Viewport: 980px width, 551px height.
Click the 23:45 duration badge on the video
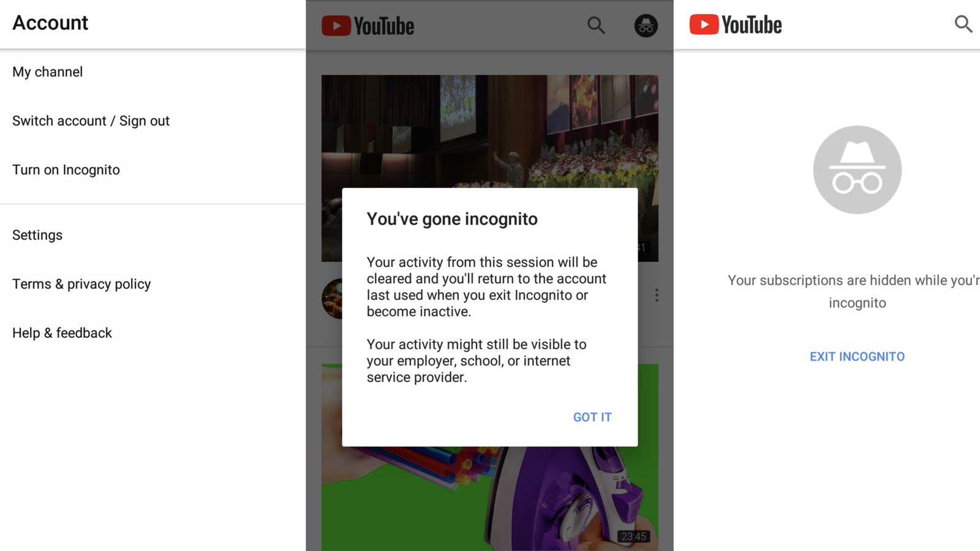coord(633,536)
